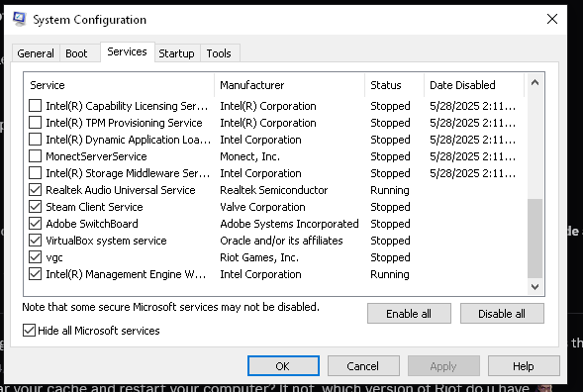Screen dimensions: 583x392
Task: Open the Startup tab
Action: coord(176,53)
